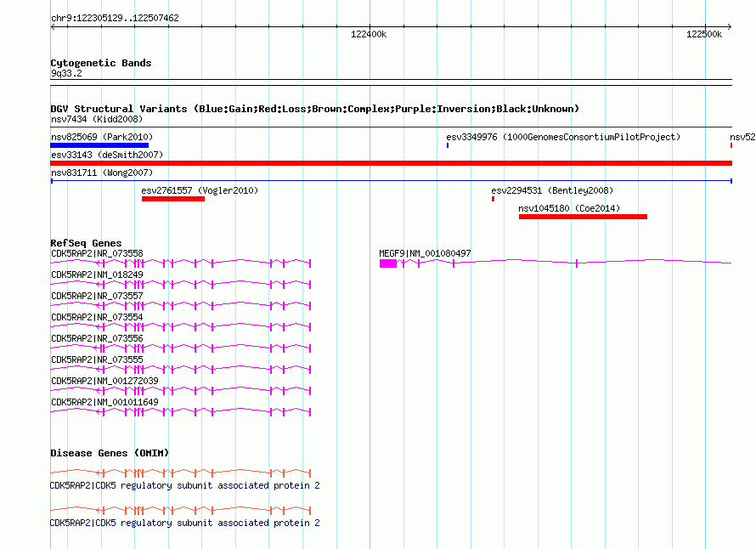This screenshot has width=756, height=549.
Task: Open the first CDK5RAP2 regulatory subunit OMIM link
Action: coord(184,485)
